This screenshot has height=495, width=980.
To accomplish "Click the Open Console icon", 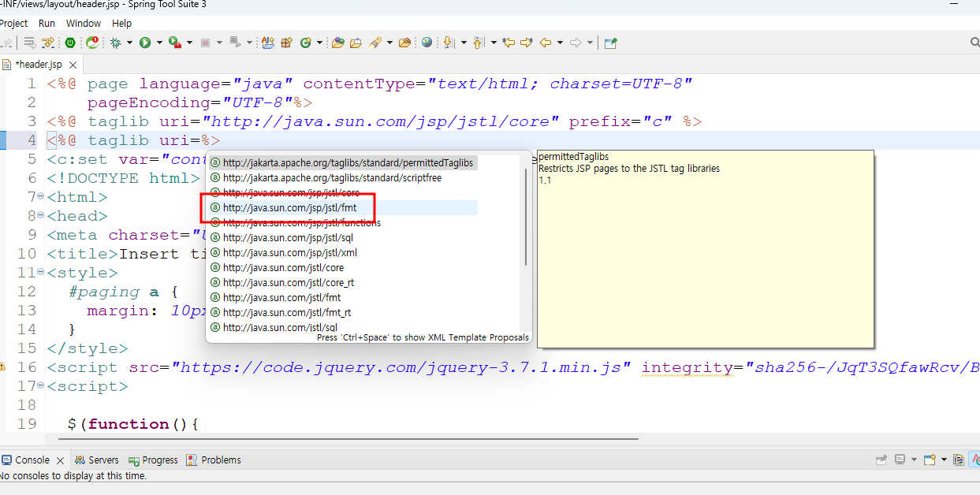I will (930, 460).
